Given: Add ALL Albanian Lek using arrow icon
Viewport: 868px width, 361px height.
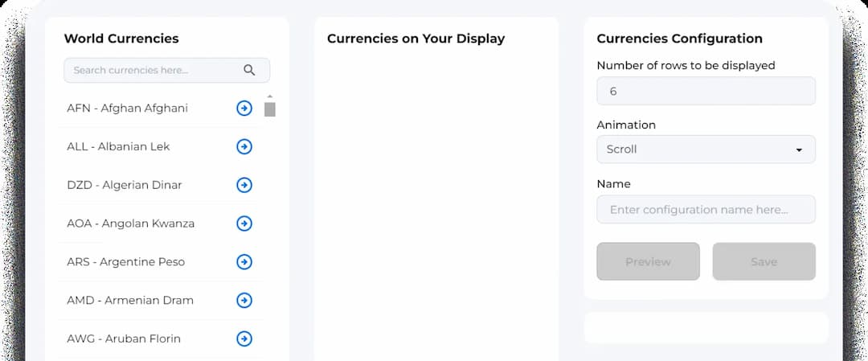Looking at the screenshot, I should coord(244,146).
